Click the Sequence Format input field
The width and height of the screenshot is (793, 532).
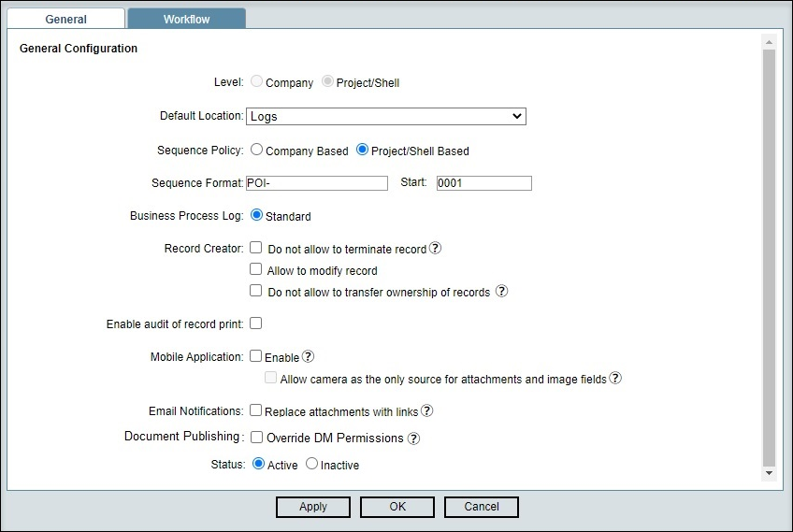point(317,183)
